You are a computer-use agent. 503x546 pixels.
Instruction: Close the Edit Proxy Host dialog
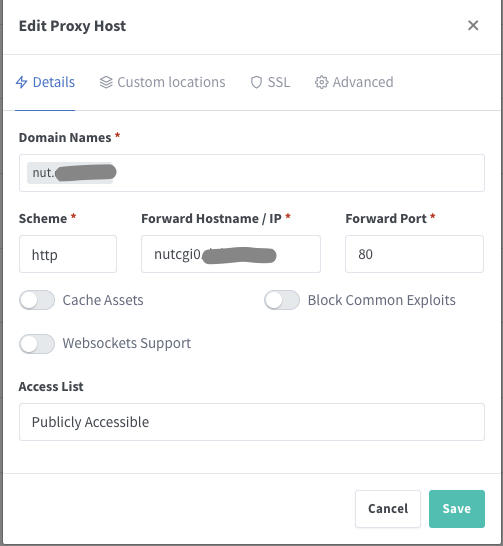[x=473, y=25]
